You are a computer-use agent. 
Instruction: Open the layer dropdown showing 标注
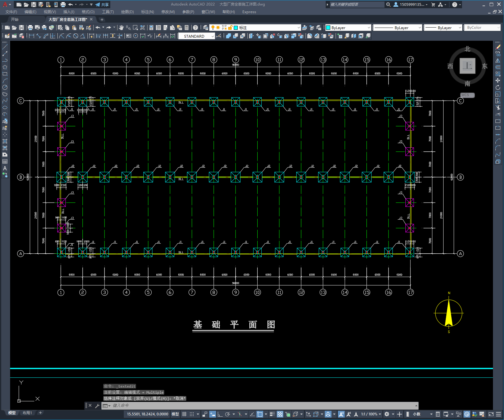(255, 28)
